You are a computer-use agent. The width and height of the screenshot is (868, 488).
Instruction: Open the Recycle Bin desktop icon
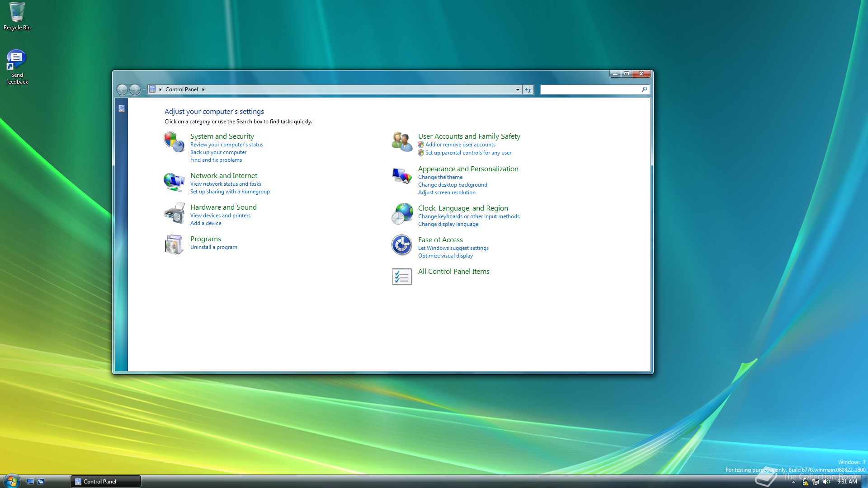click(x=17, y=12)
